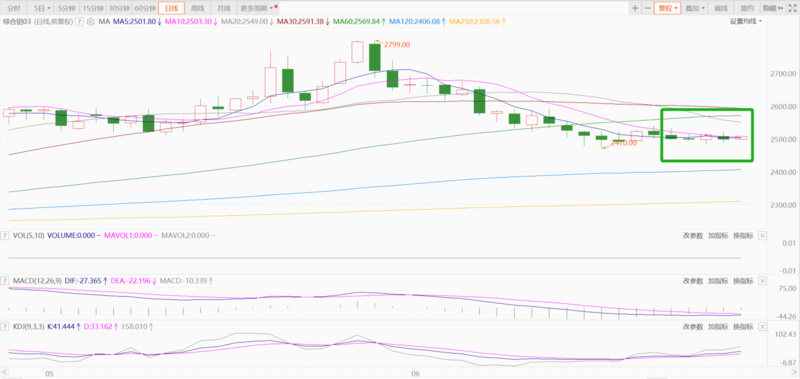
Task: Select the 5分钟 period tab
Action: pyautogui.click(x=67, y=8)
